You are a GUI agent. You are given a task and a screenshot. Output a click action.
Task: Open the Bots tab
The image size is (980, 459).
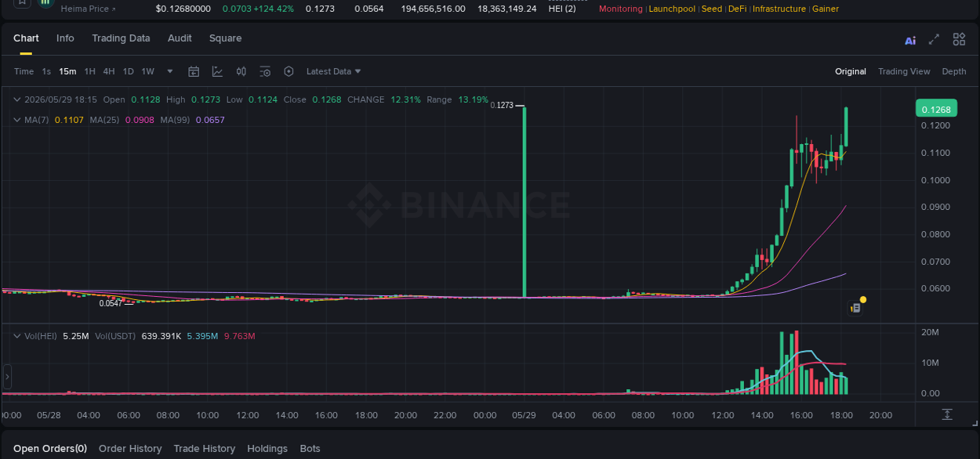310,449
